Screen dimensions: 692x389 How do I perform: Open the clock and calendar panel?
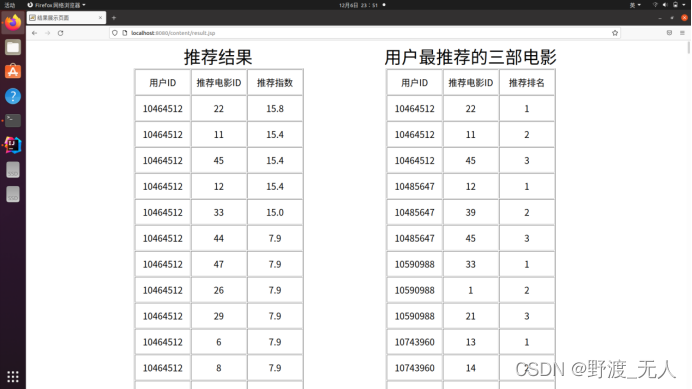coord(358,5)
